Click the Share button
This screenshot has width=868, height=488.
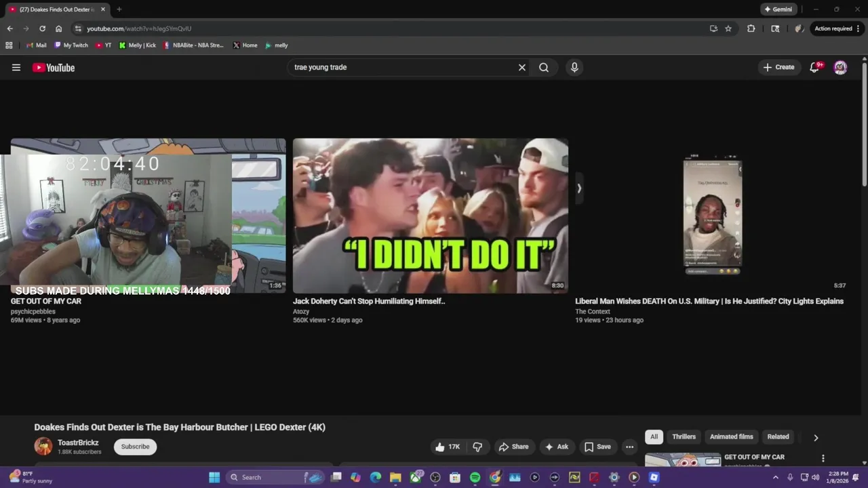513,447
